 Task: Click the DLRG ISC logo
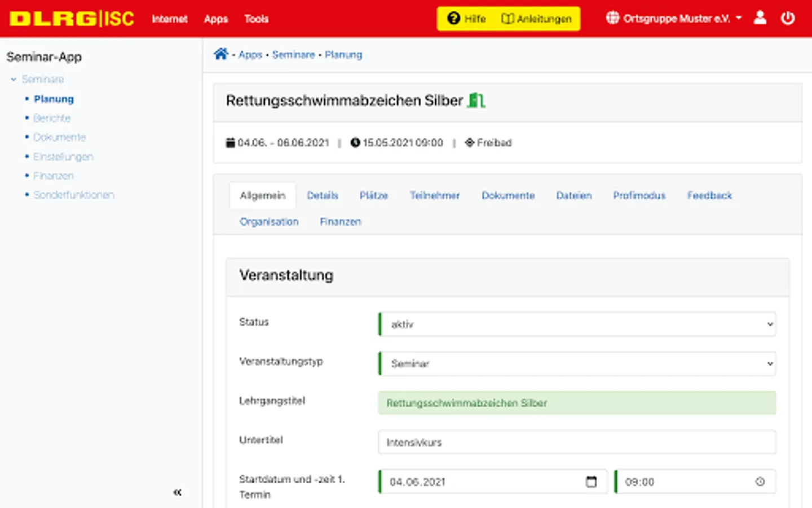click(72, 19)
